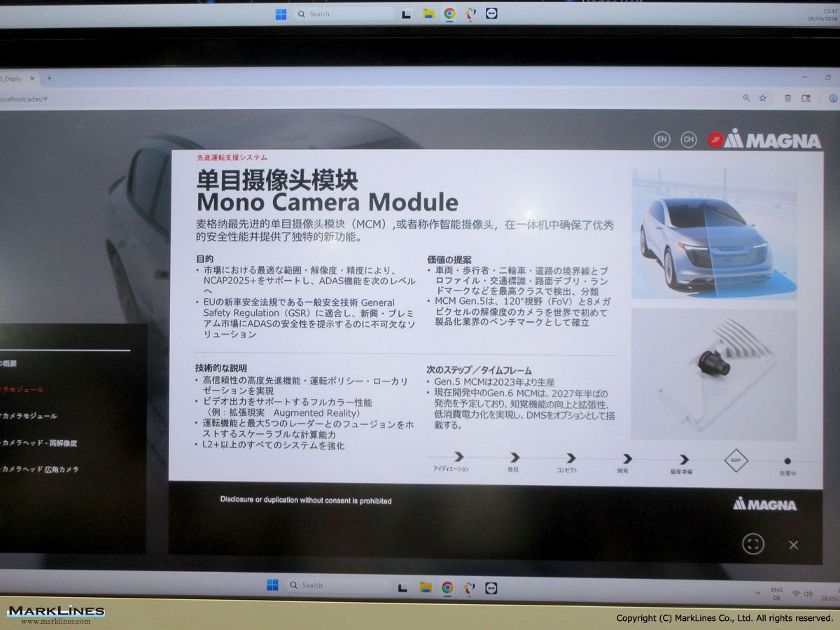This screenshot has width=840, height=630.
Task: Open the browser extensions icon
Action: pyautogui.click(x=787, y=99)
